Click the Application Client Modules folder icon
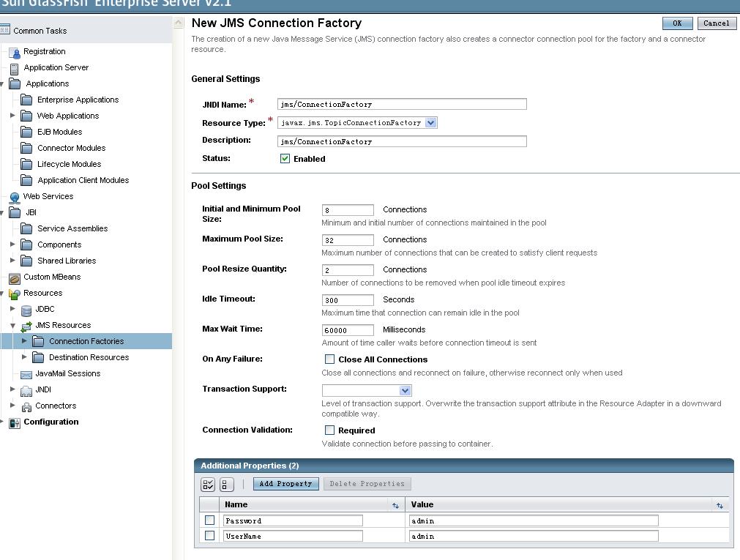This screenshot has height=560, width=740. coord(26,180)
